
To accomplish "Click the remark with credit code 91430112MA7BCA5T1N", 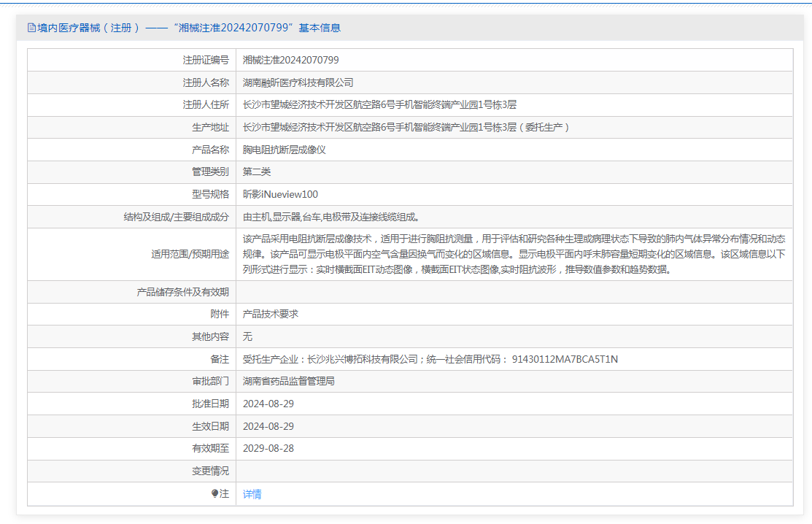I will point(430,359).
